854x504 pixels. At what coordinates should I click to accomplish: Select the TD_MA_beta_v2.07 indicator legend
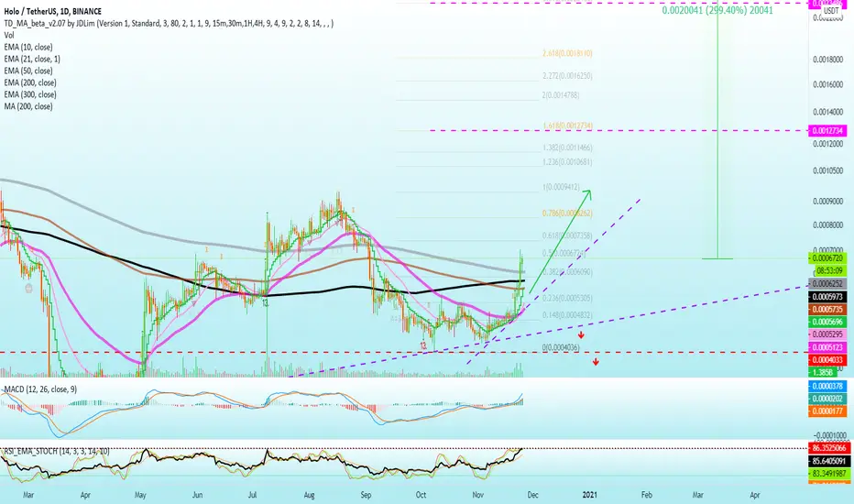click(169, 24)
